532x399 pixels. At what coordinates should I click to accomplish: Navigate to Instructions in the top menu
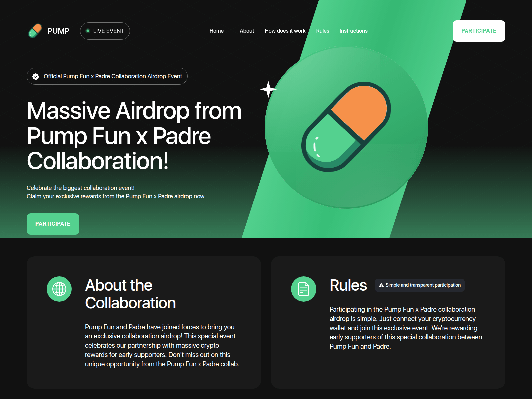(353, 31)
